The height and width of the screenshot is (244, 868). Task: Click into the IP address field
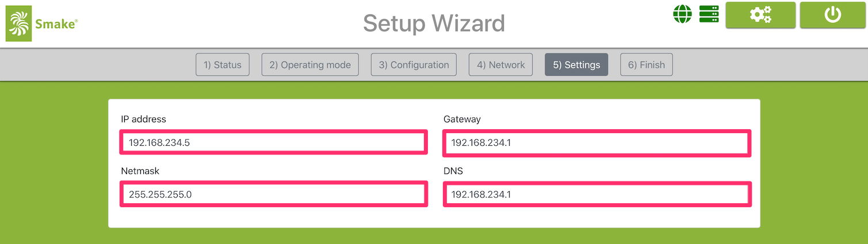click(273, 142)
